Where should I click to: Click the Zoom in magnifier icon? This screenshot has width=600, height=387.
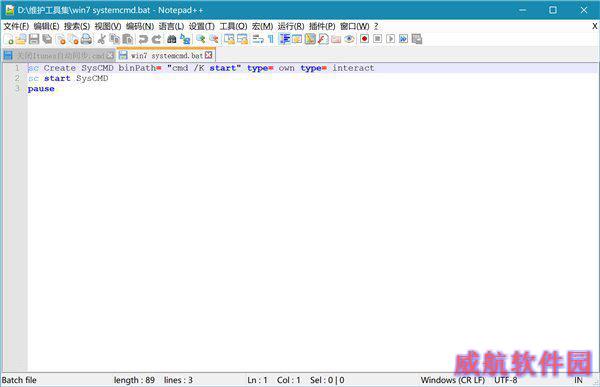click(x=200, y=39)
